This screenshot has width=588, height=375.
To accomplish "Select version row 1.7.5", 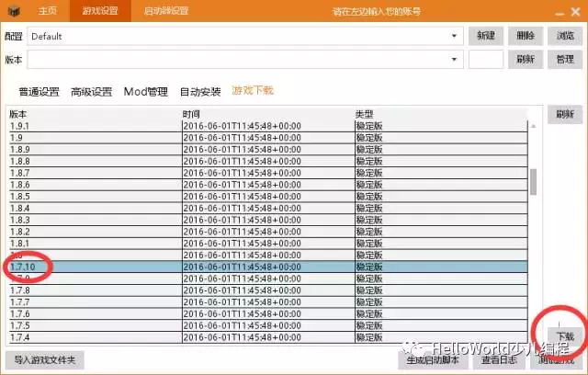I will point(268,325).
